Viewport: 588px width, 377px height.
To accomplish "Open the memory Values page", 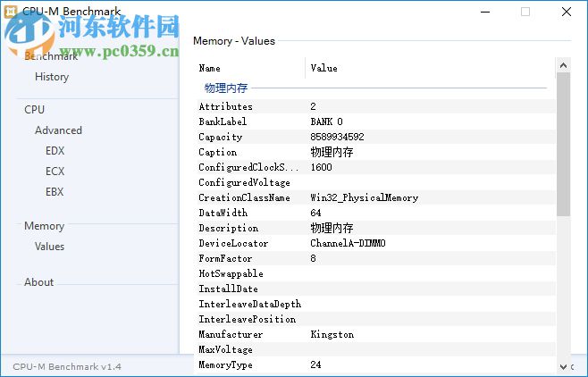I will [x=49, y=247].
